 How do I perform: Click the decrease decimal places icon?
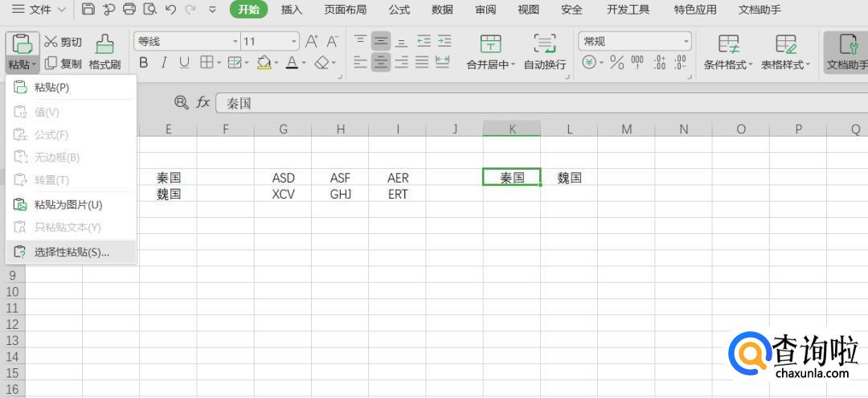pyautogui.click(x=681, y=62)
